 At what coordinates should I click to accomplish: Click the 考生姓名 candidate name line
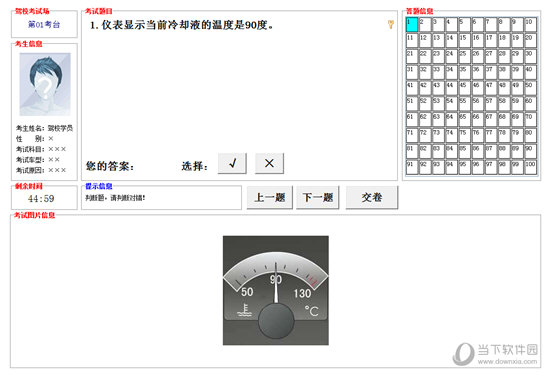[x=44, y=128]
